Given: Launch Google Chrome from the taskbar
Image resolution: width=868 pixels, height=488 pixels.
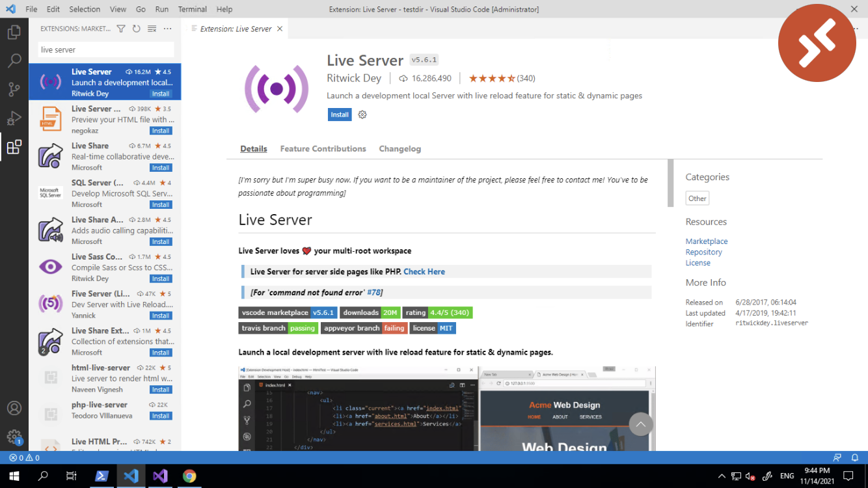Looking at the screenshot, I should (x=189, y=476).
